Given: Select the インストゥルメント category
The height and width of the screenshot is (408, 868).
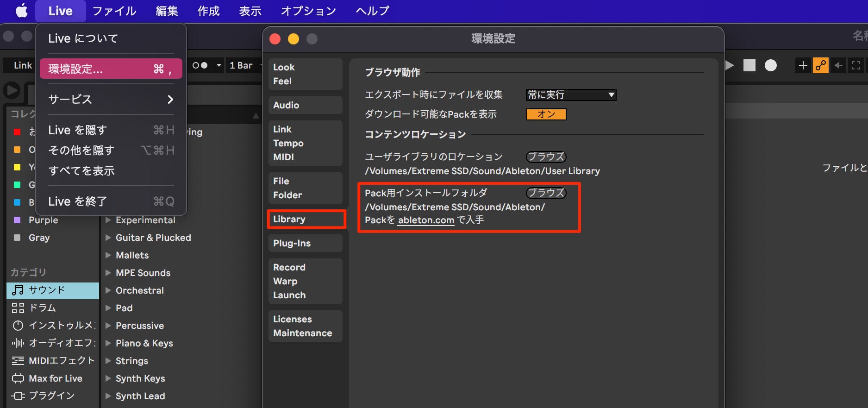Looking at the screenshot, I should pos(53,326).
